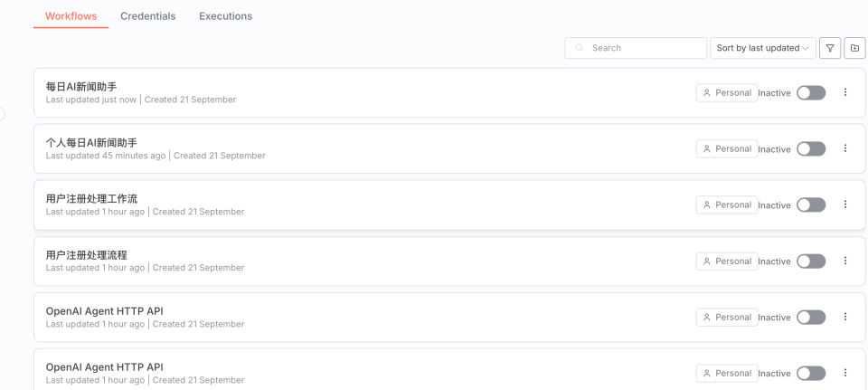Select Personal owner tag of 用户注册处理工作流
The width and height of the screenshot is (868, 390).
pos(727,205)
